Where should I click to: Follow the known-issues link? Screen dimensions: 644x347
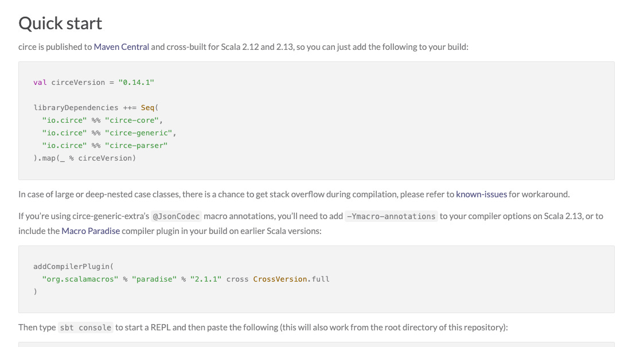(x=481, y=194)
